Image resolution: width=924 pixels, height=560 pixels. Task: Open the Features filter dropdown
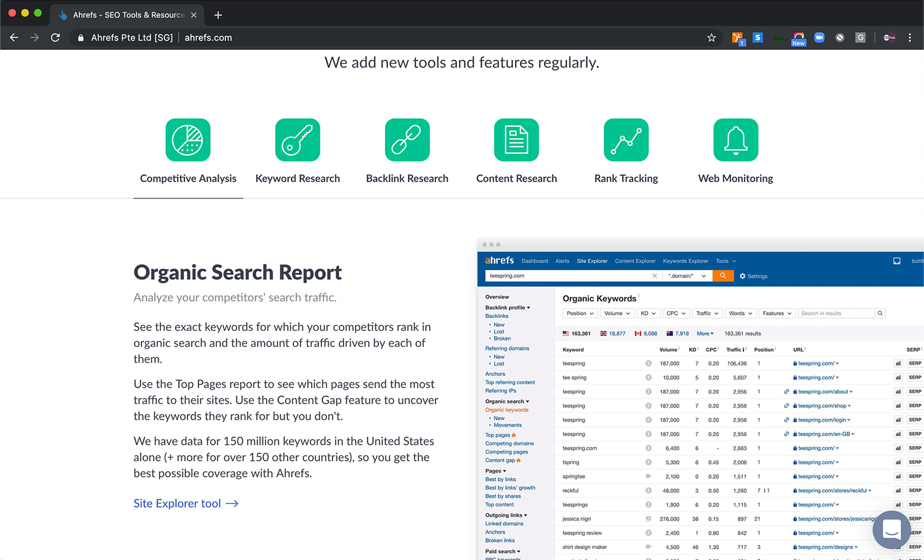777,314
